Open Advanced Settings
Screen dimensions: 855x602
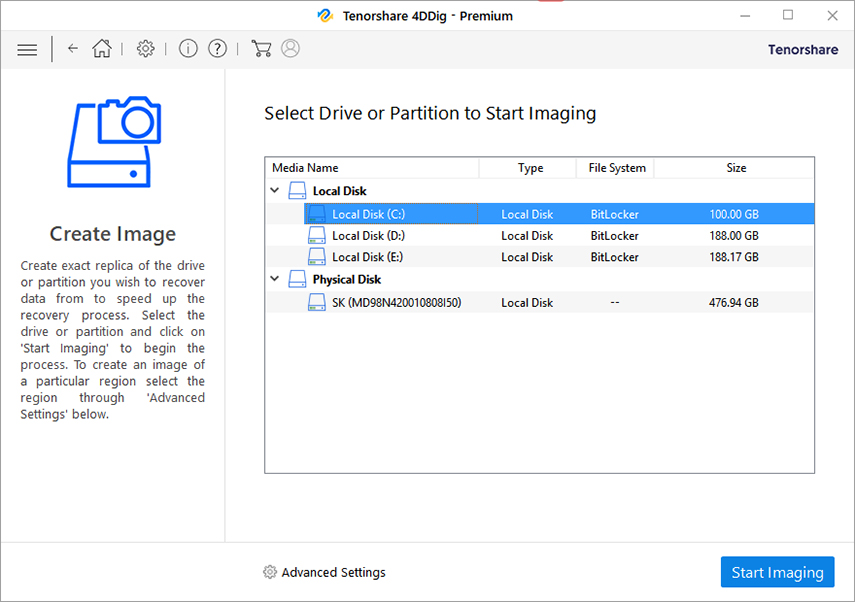pos(324,572)
